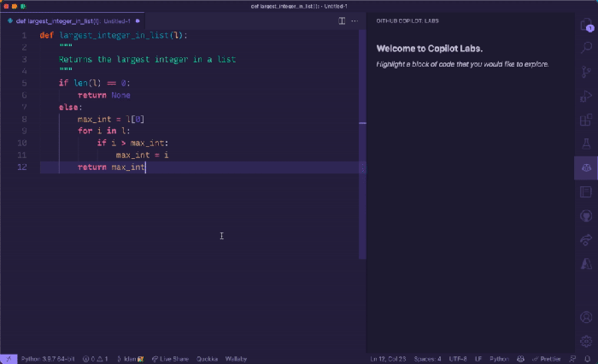The height and width of the screenshot is (364, 598).
Task: Open the Manage gear icon
Action: click(586, 341)
